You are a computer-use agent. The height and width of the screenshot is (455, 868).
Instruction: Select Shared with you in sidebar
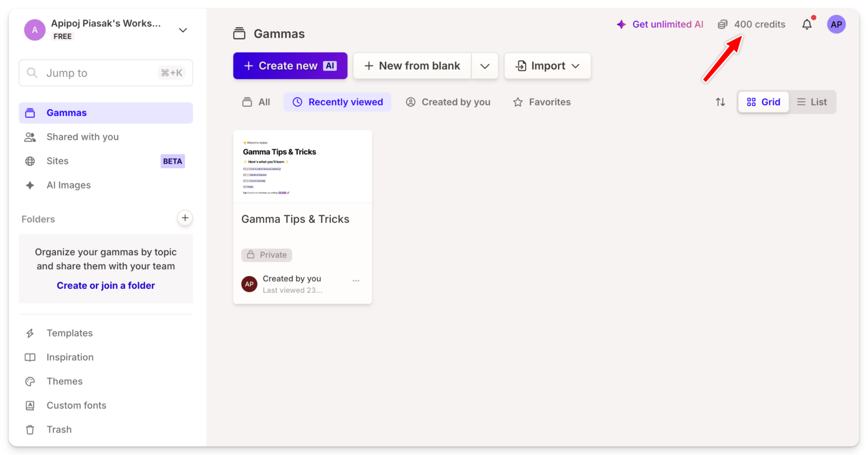[82, 137]
